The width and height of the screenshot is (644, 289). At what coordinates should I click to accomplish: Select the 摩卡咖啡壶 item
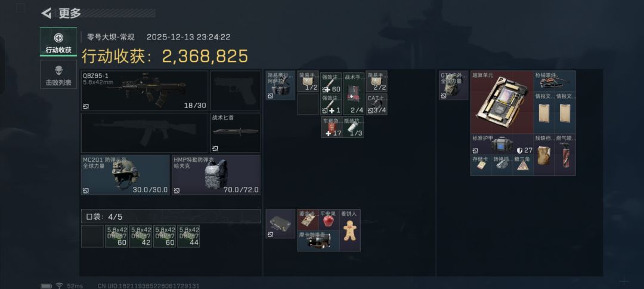pyautogui.click(x=318, y=241)
